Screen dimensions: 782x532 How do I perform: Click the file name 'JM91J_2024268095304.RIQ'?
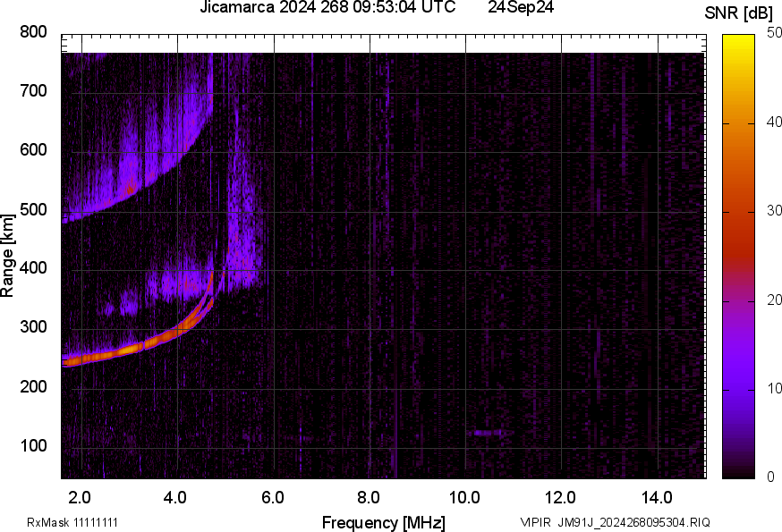click(633, 522)
